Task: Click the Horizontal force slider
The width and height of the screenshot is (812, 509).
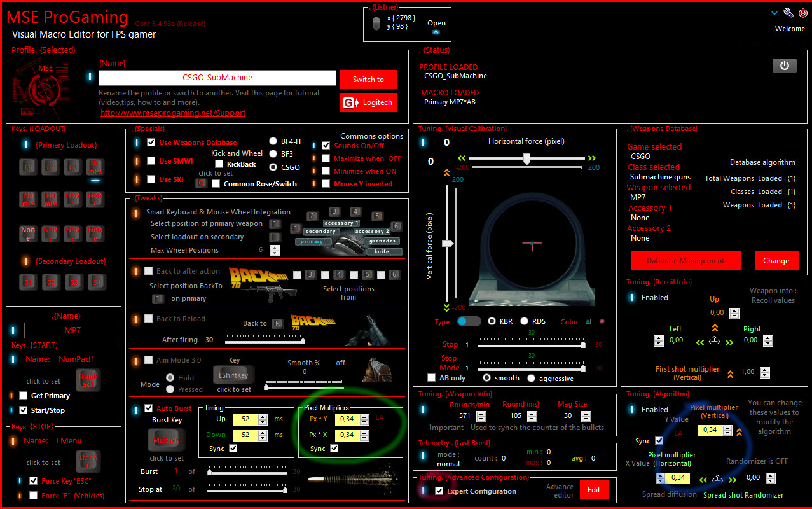Action: pyautogui.click(x=526, y=158)
